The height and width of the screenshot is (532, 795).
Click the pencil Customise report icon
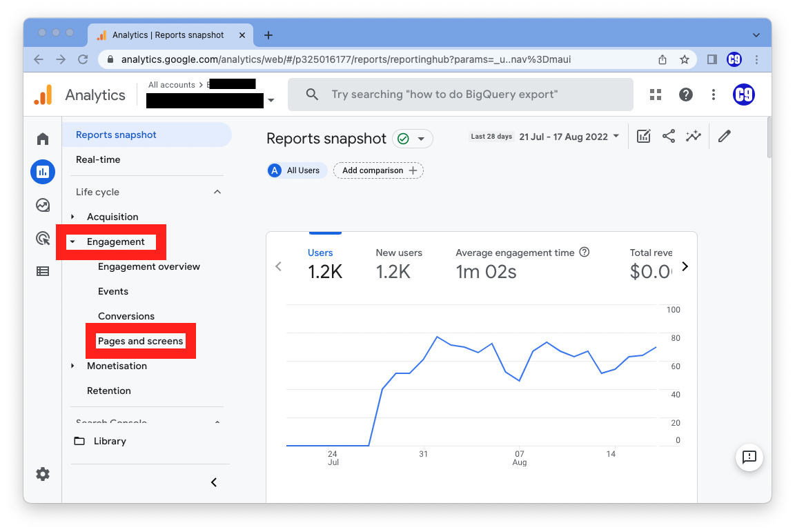pyautogui.click(x=724, y=137)
